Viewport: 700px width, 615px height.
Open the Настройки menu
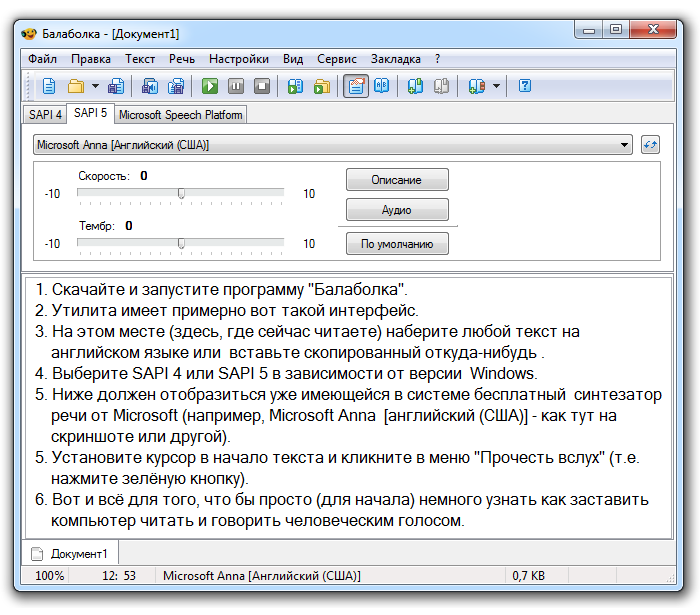point(239,59)
